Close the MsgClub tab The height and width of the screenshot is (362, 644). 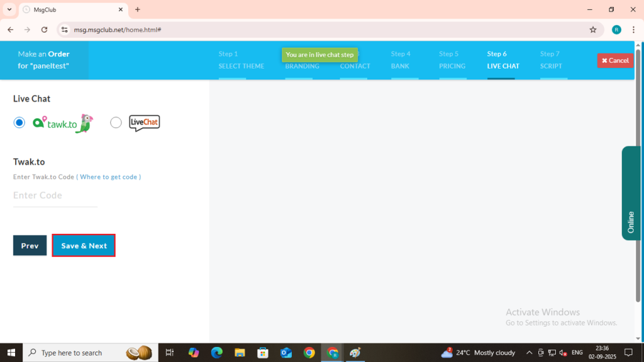pos(121,9)
